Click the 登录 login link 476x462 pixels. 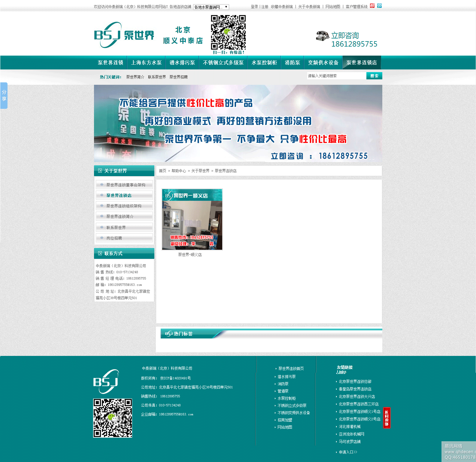pyautogui.click(x=254, y=7)
